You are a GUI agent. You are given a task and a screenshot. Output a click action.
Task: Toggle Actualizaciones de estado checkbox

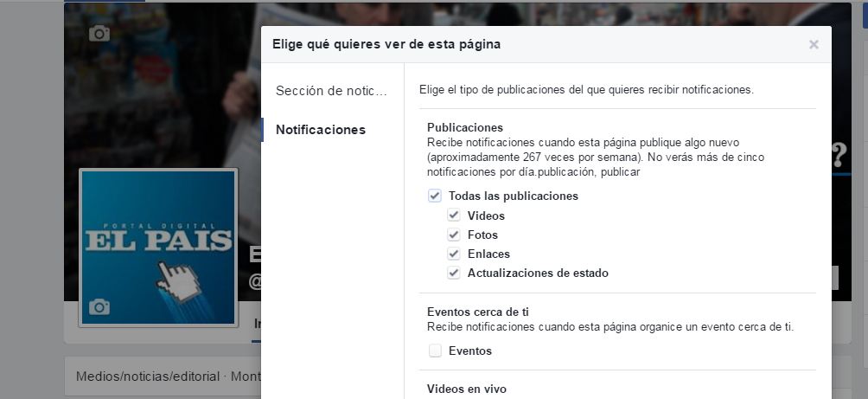pos(453,273)
